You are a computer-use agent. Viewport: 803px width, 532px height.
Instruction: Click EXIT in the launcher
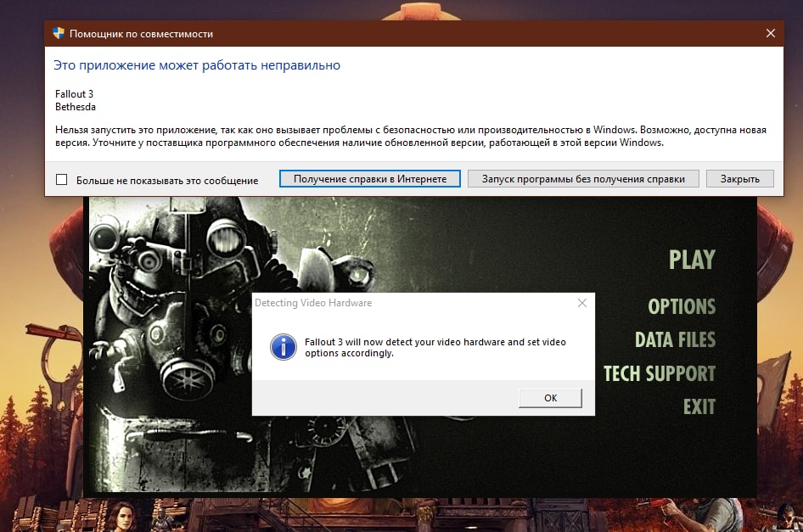click(699, 406)
